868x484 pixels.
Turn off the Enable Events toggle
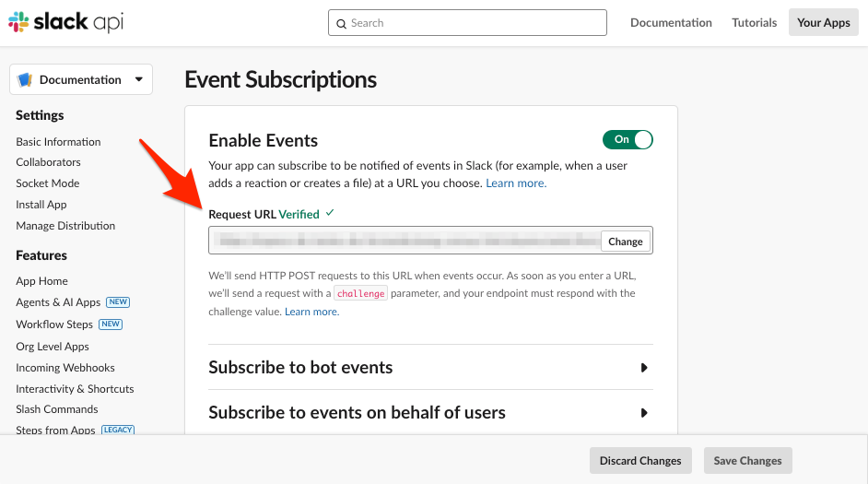point(628,139)
